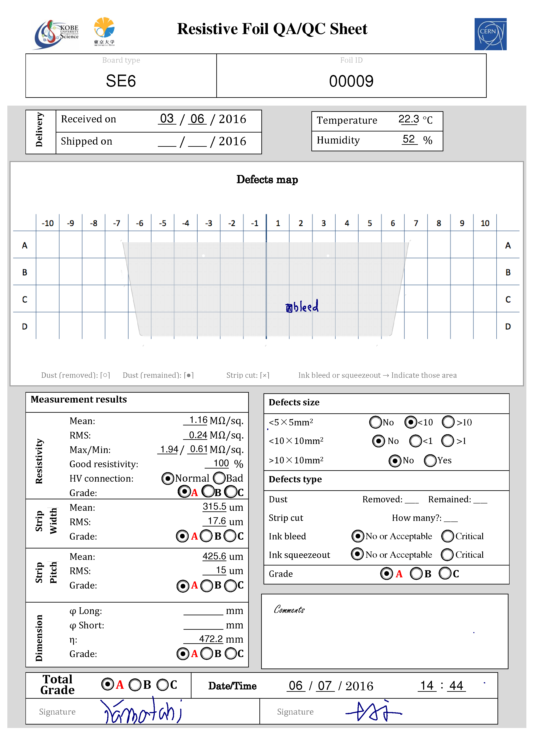Image resolution: width=535 pixels, height=756 pixels.
Task: Select Resistivity grade C radio button
Action: pos(231,492)
